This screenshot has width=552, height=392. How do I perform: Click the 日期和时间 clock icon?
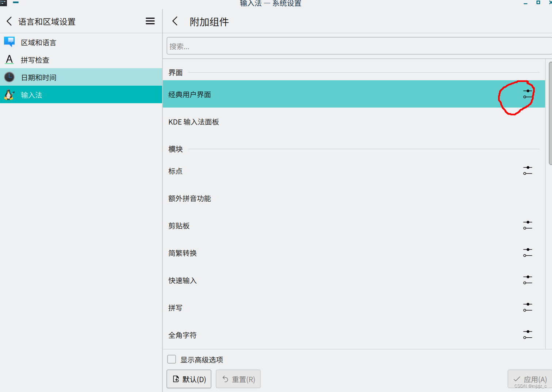(x=9, y=77)
